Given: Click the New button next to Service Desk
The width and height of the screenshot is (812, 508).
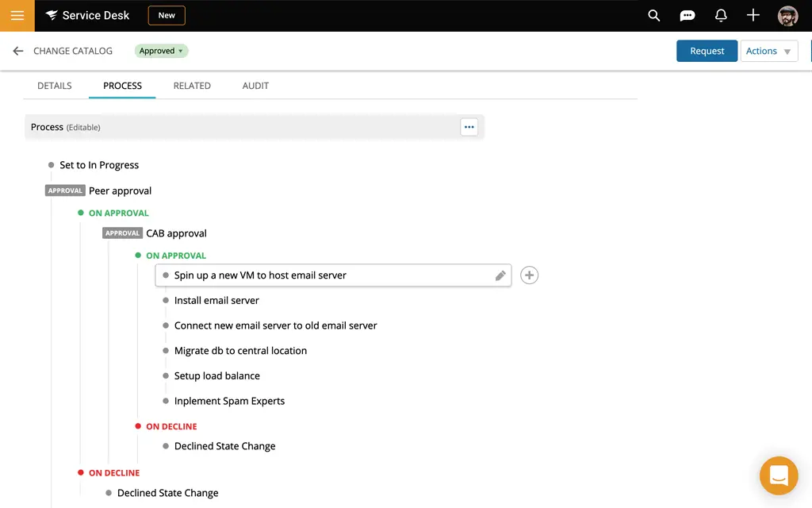Looking at the screenshot, I should [x=166, y=15].
